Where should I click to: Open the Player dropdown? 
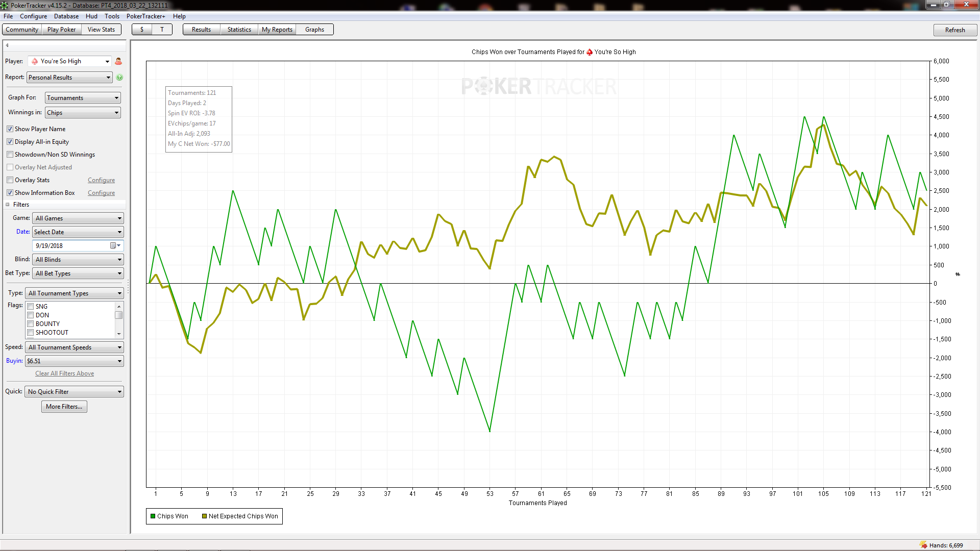tap(70, 61)
